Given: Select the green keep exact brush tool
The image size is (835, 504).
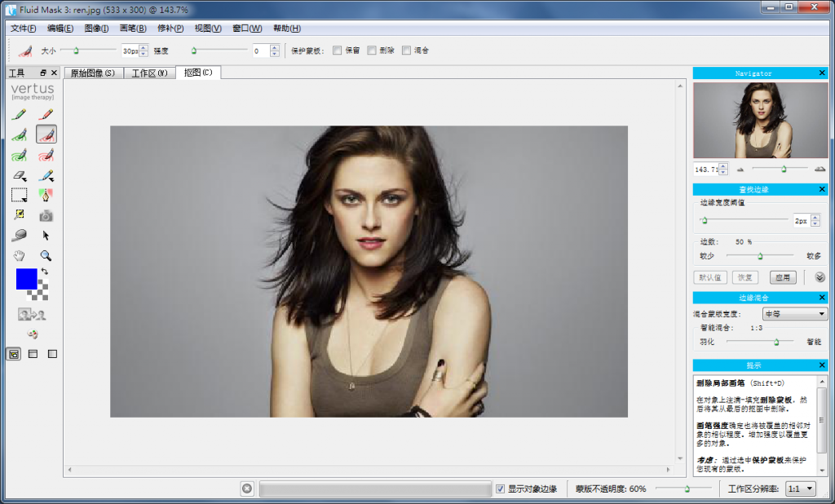Looking at the screenshot, I should point(20,113).
